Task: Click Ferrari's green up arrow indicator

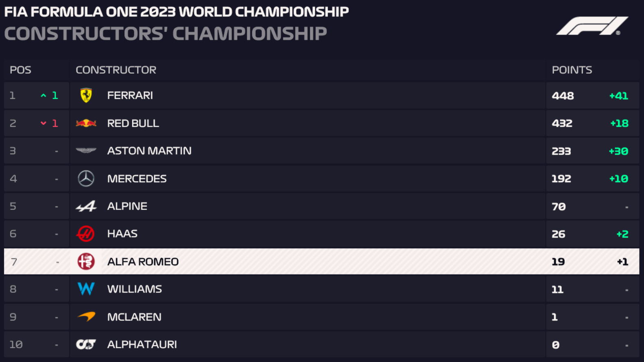Action: 44,96
